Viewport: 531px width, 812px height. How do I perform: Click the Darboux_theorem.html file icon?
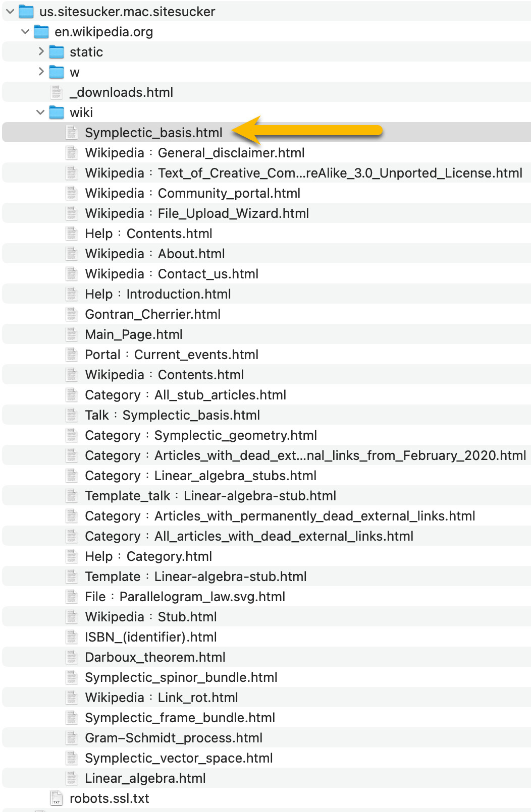pyautogui.click(x=72, y=657)
